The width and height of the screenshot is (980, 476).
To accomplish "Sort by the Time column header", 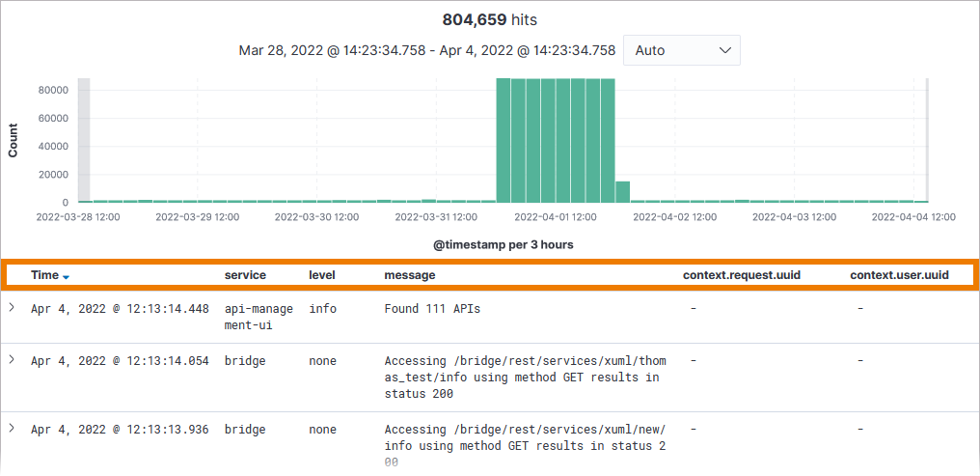I will [44, 275].
